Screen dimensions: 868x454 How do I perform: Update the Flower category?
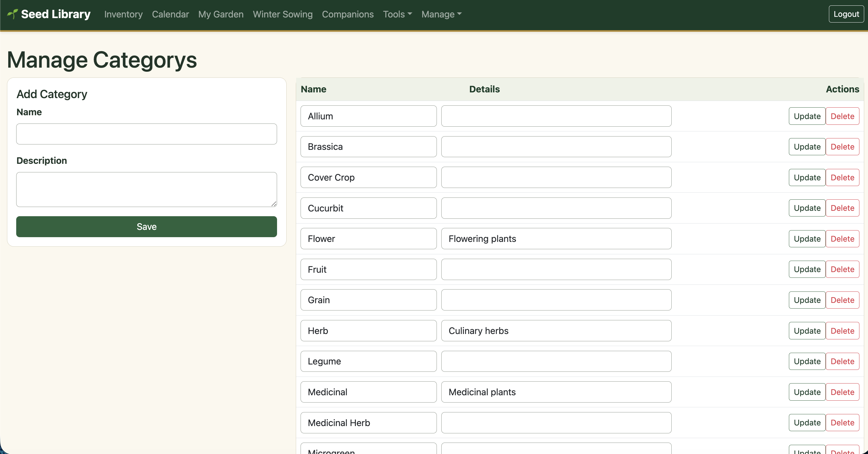pyautogui.click(x=807, y=239)
